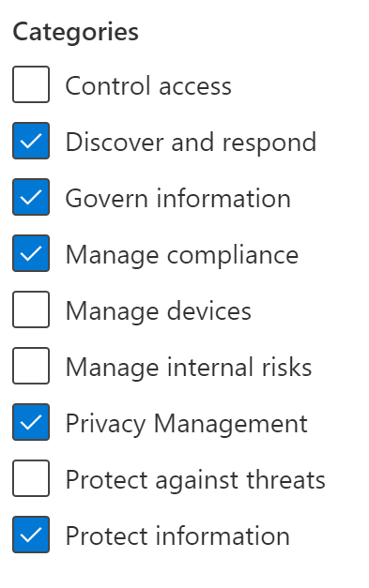
Task: Click the Manage internal risks label text
Action: pyautogui.click(x=189, y=368)
